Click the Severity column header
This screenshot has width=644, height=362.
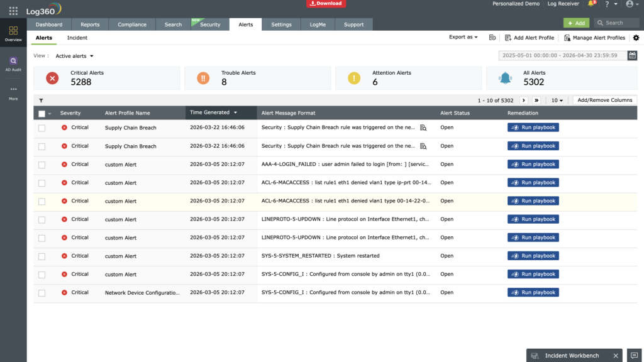point(70,113)
